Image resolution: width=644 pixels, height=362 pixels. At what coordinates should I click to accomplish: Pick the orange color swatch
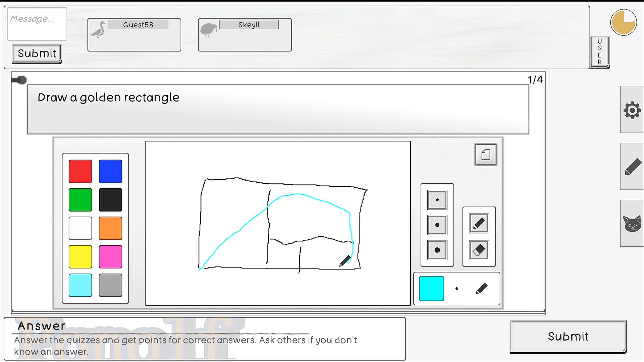(110, 228)
